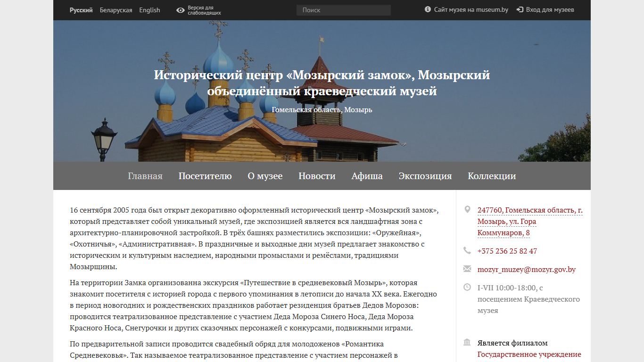Screen dimensions: 644x362
Task: Open the Посетителю menu item
Action: [205, 176]
